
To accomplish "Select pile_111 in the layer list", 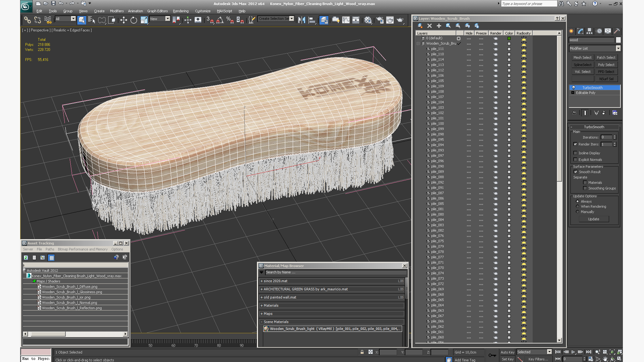I will [x=437, y=49].
